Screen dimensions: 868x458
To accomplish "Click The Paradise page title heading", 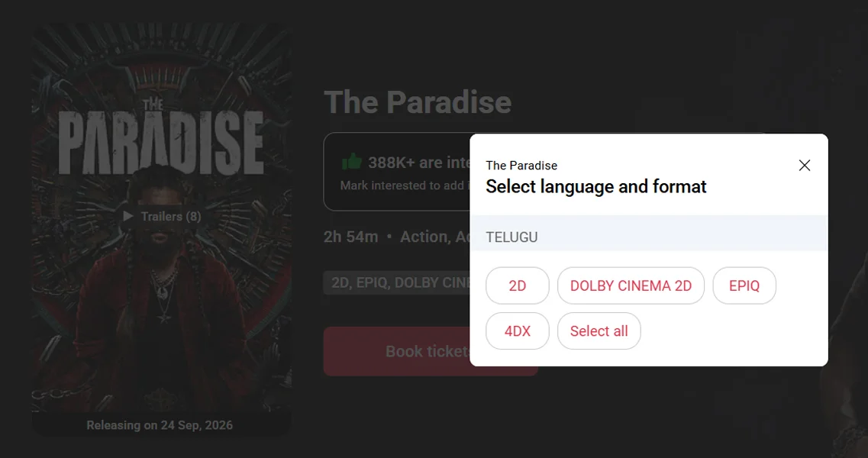I will (418, 102).
